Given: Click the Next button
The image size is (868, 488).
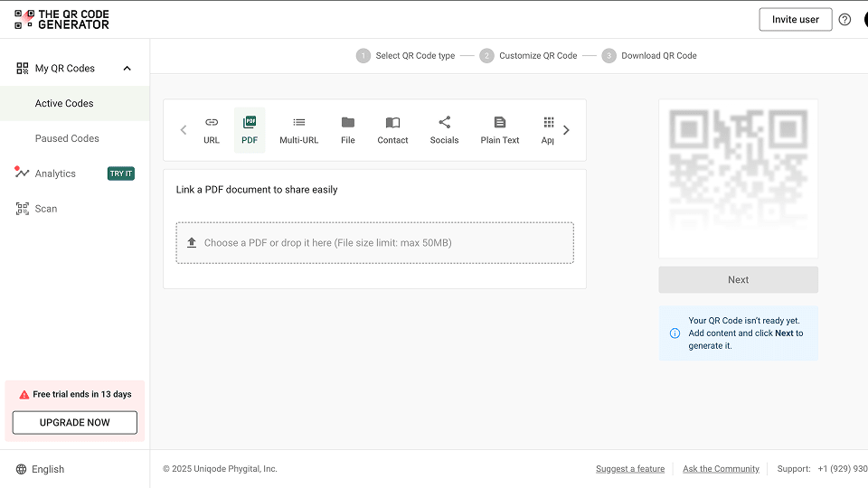Looking at the screenshot, I should point(738,280).
